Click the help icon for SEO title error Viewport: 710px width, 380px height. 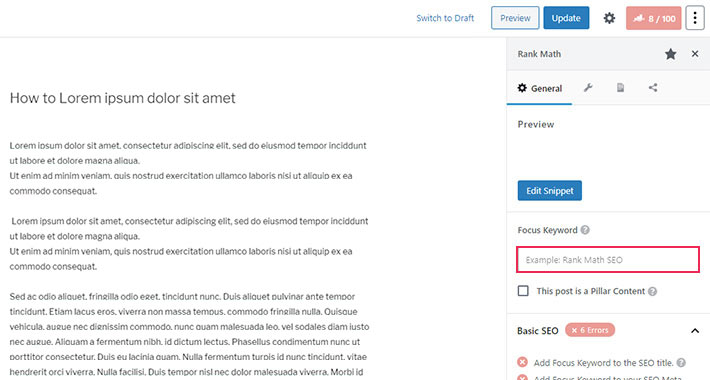click(x=681, y=363)
